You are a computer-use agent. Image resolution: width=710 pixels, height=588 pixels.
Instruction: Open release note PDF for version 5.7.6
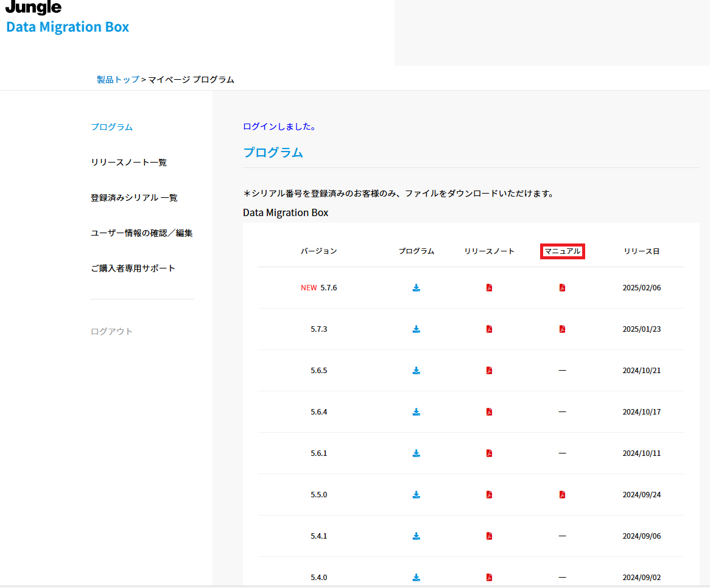(x=489, y=288)
